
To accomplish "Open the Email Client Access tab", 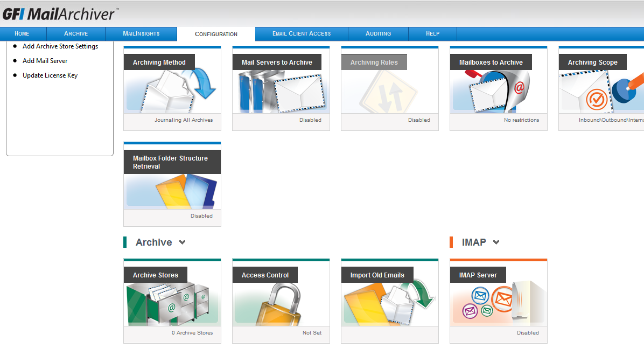I will click(x=302, y=34).
